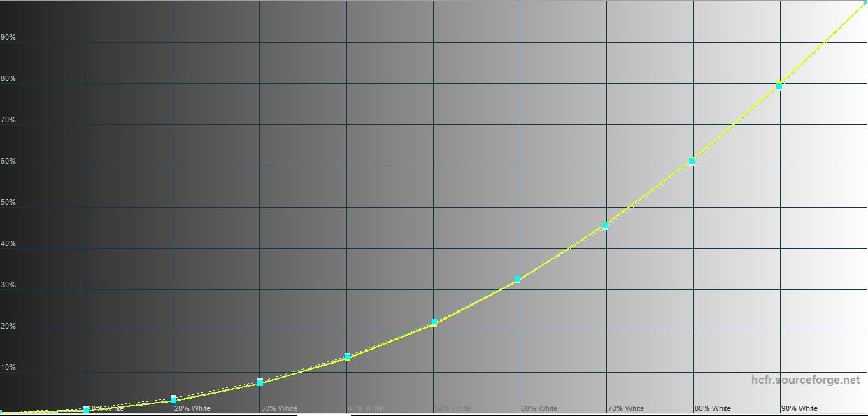Click the '30% White' x-axis label
The height and width of the screenshot is (416, 868).
(279, 408)
